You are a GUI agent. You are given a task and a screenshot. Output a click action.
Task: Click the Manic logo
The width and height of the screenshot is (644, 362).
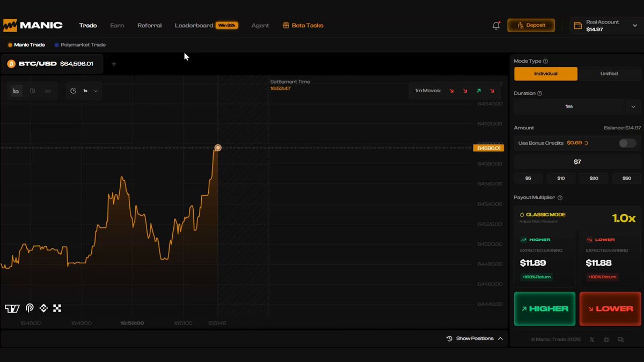point(33,25)
